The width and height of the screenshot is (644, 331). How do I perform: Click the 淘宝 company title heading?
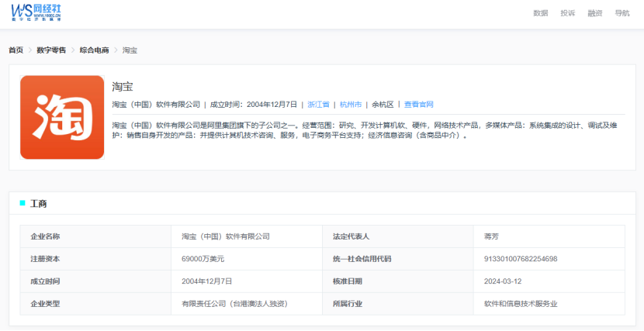(x=123, y=87)
